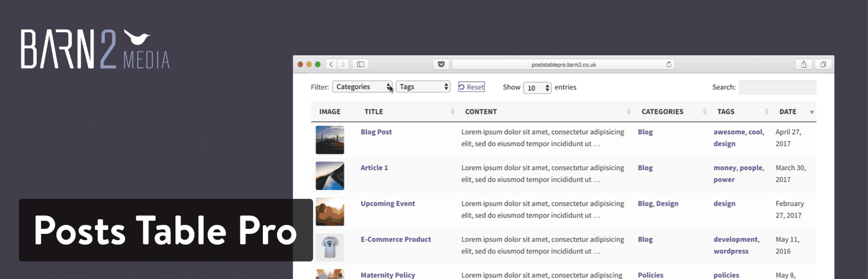The height and width of the screenshot is (279, 868).
Task: Click the browser address bar
Action: tap(563, 65)
